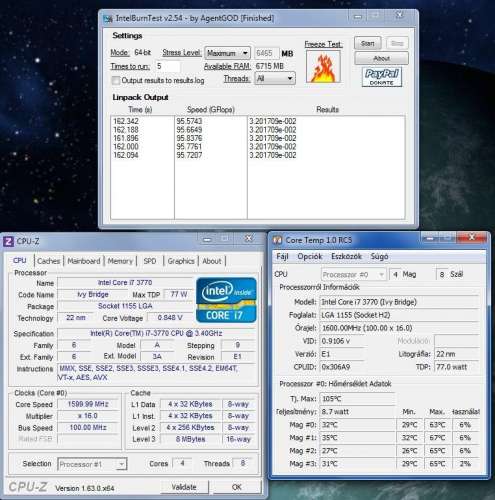
Task: Open the Threads All dropdown
Action: (x=275, y=78)
